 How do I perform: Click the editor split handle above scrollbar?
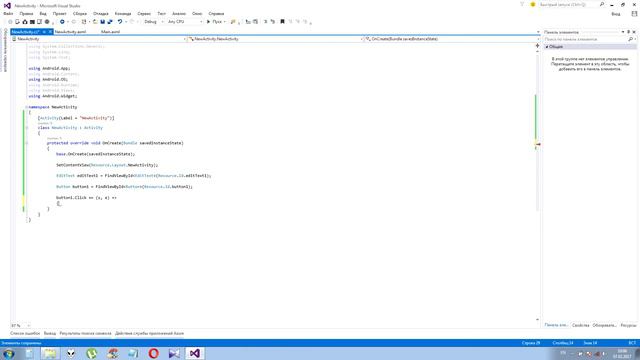pos(538,46)
